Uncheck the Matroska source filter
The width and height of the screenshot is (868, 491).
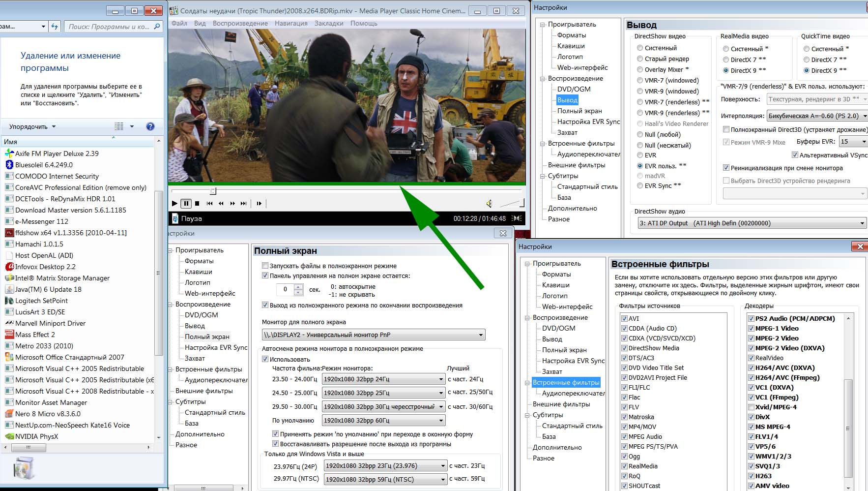pyautogui.click(x=624, y=417)
